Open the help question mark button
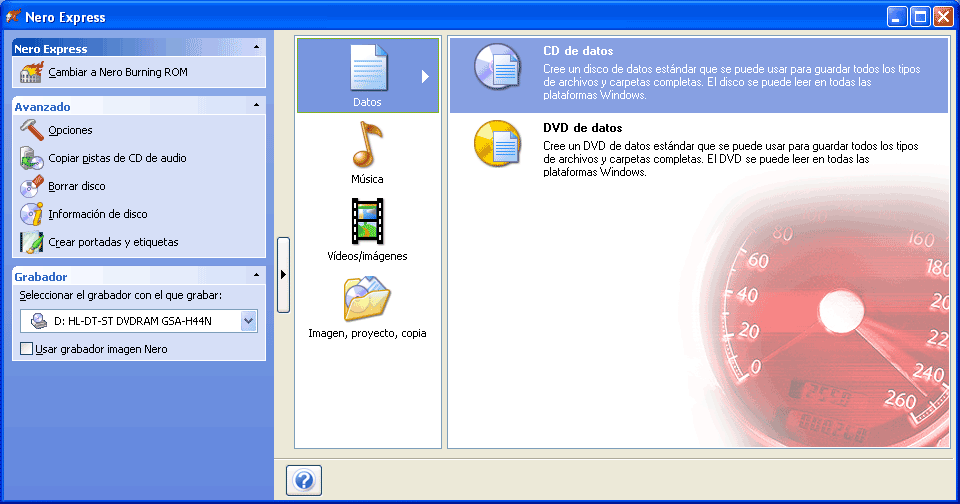The height and width of the screenshot is (504, 960). pyautogui.click(x=304, y=480)
